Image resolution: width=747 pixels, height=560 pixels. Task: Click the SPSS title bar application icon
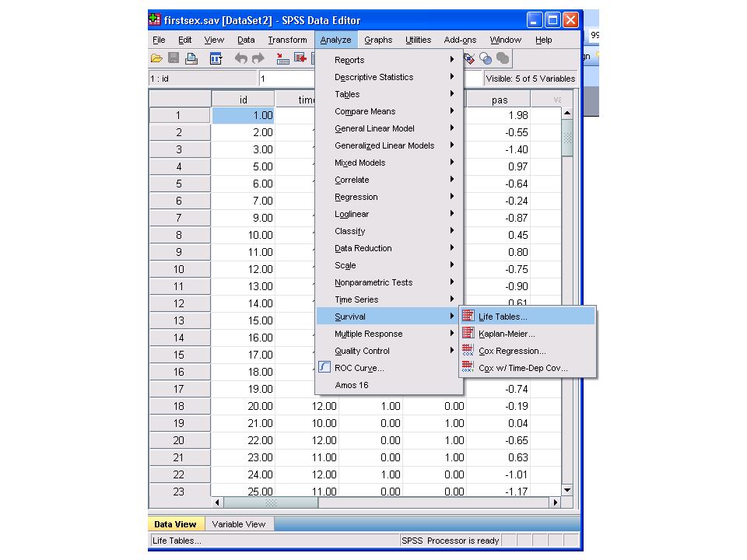pos(155,20)
